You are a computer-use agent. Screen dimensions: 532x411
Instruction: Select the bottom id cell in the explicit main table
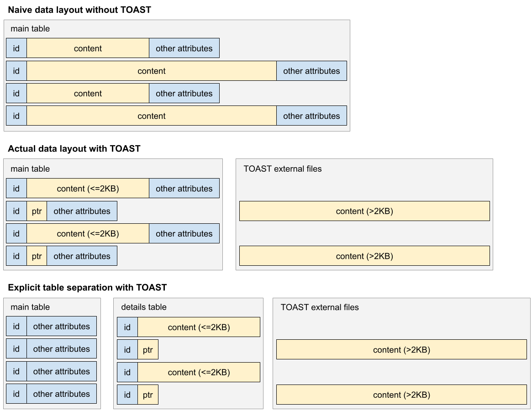[x=16, y=394]
